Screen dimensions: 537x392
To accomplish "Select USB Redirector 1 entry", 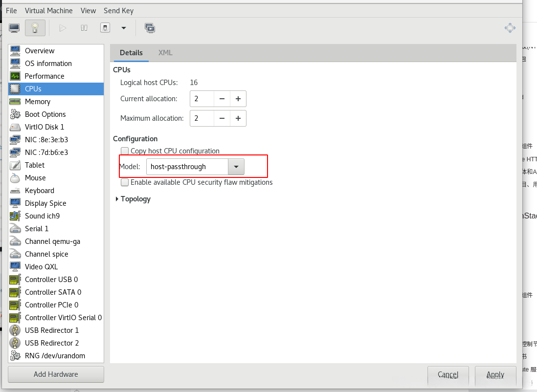I will tap(56, 330).
